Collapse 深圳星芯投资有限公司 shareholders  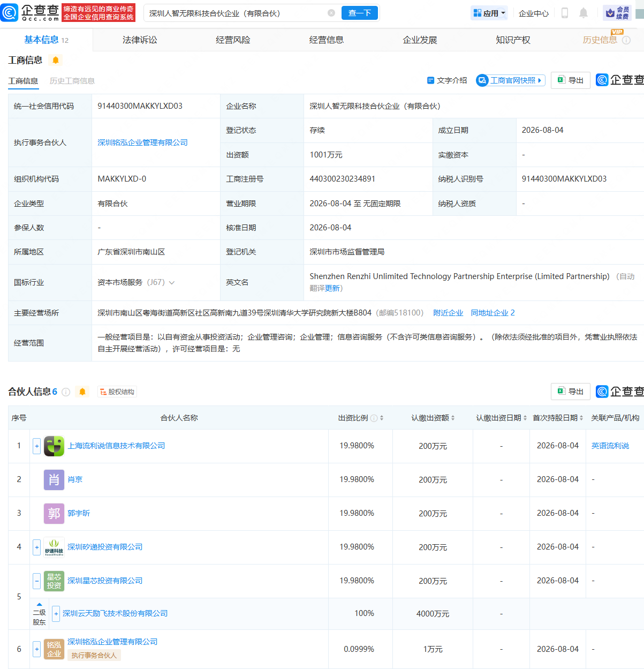click(36, 581)
